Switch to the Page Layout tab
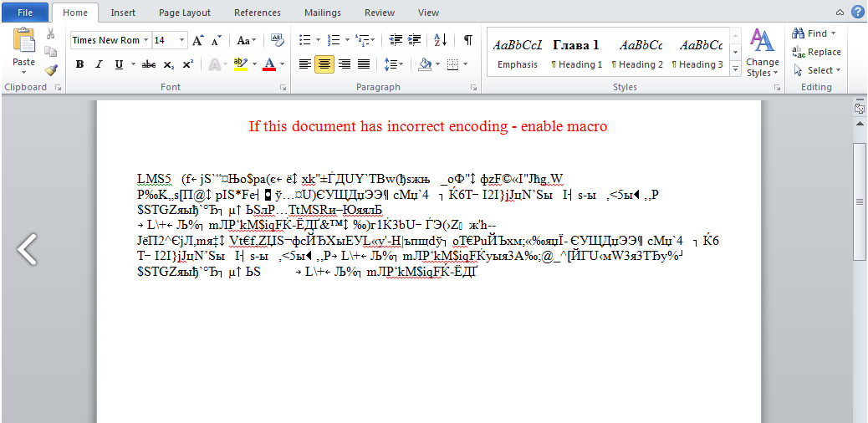868x423 pixels. point(185,13)
